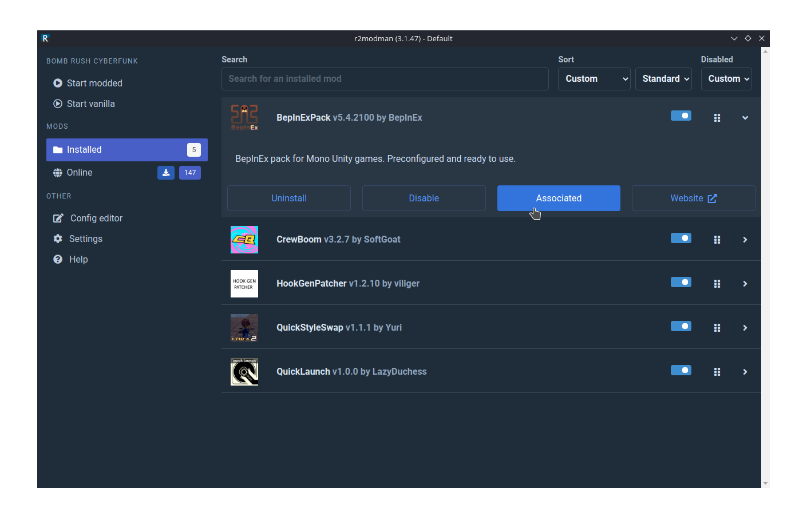Click the Start vanilla play icon
807x532 pixels.
[x=58, y=104]
